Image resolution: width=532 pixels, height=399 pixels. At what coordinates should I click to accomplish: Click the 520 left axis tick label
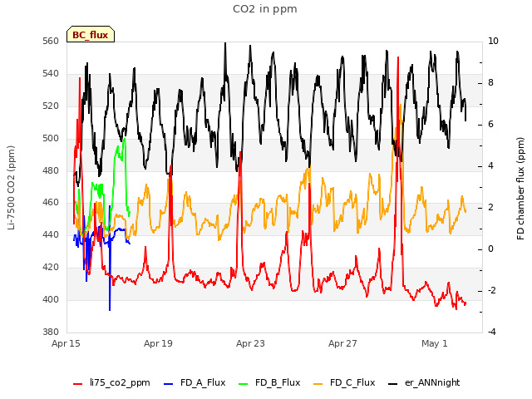point(51,106)
